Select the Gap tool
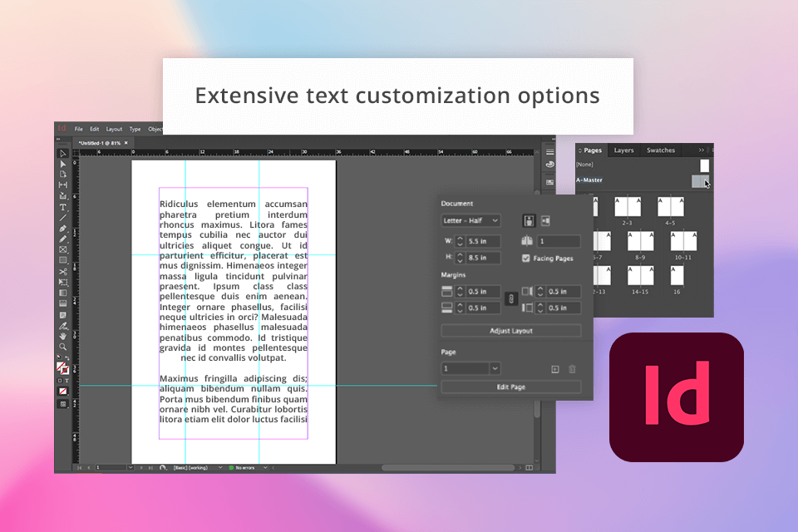 [x=62, y=185]
